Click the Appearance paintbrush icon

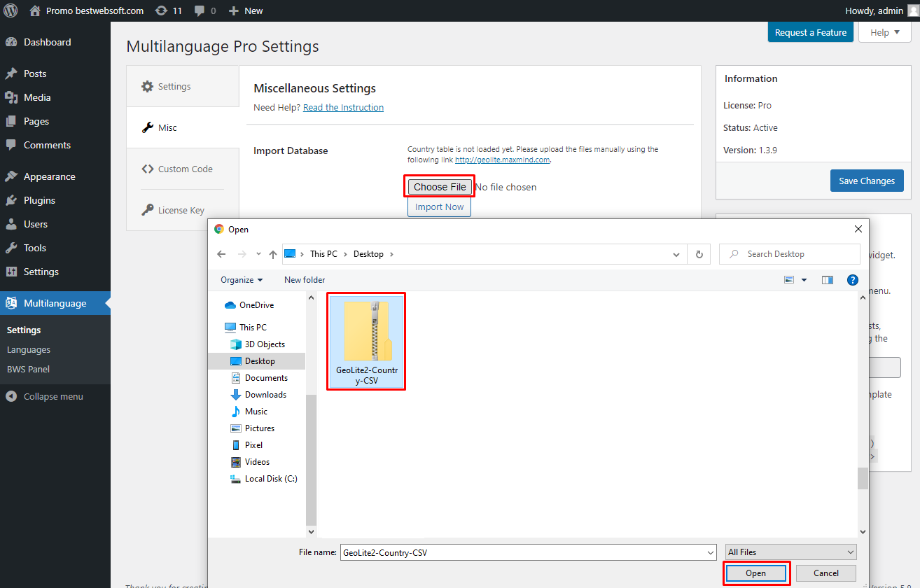11,176
